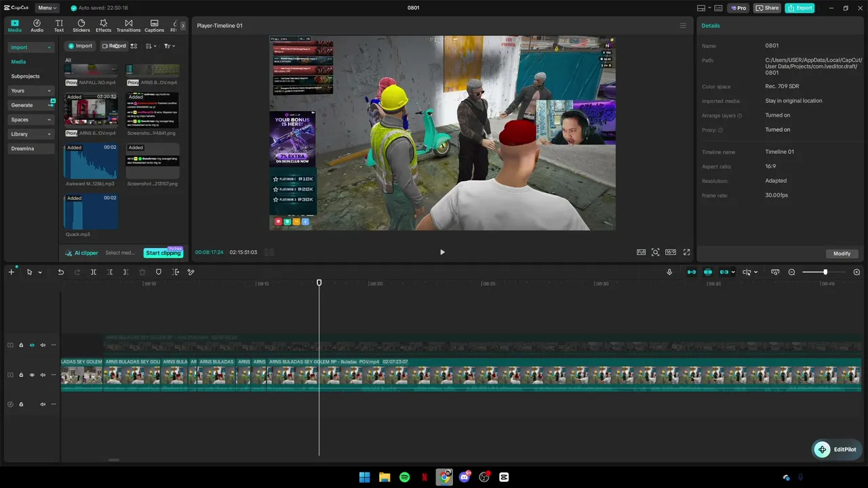This screenshot has width=868, height=488.
Task: Click the plus add-track icon in timeline
Action: [11, 272]
